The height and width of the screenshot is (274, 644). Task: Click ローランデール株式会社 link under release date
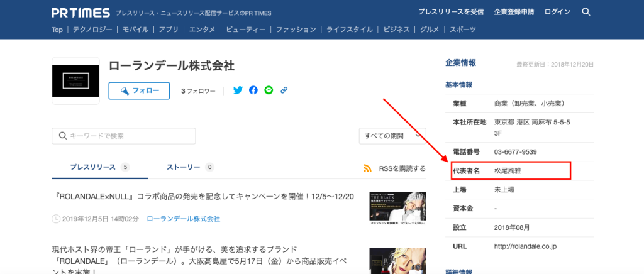point(183,219)
